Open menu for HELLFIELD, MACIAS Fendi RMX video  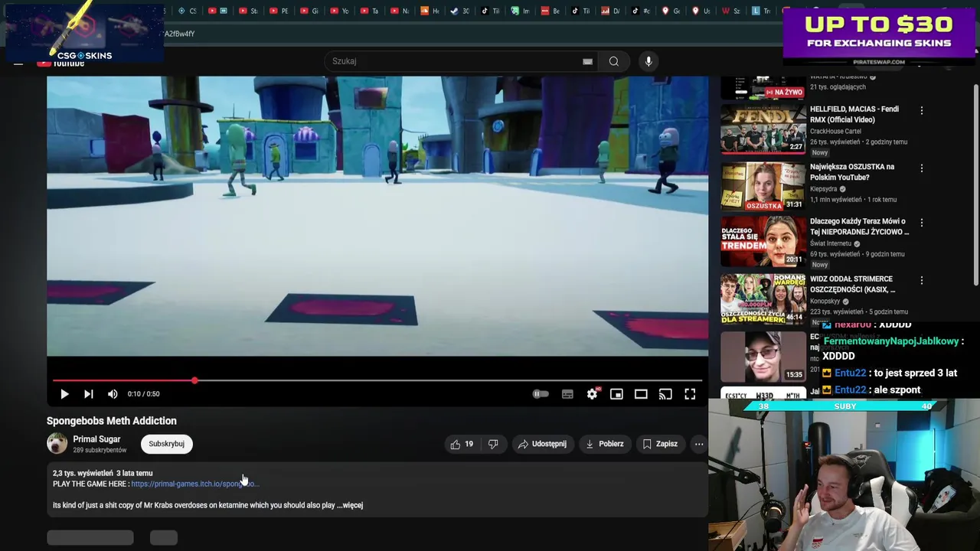pos(922,110)
